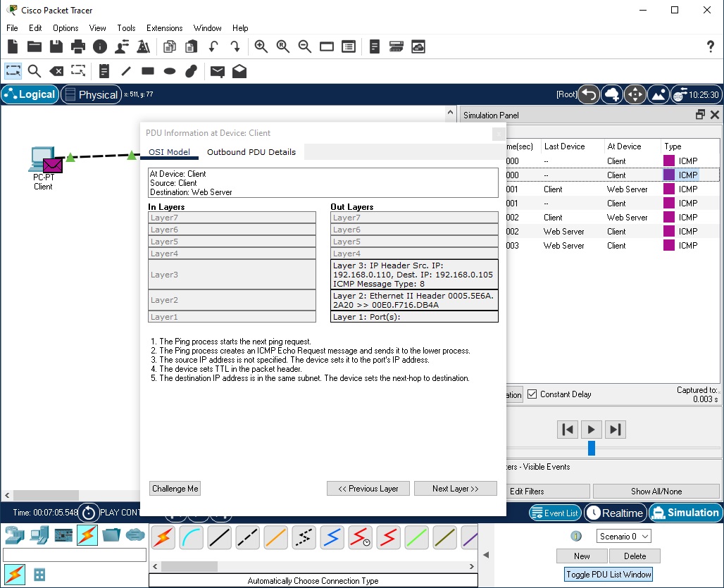Add a Simple PDU envelope

point(218,71)
